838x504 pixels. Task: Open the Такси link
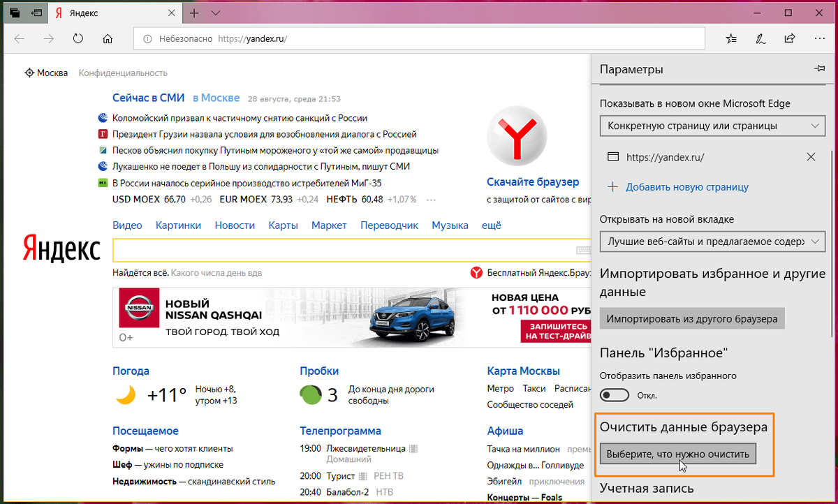tap(534, 389)
